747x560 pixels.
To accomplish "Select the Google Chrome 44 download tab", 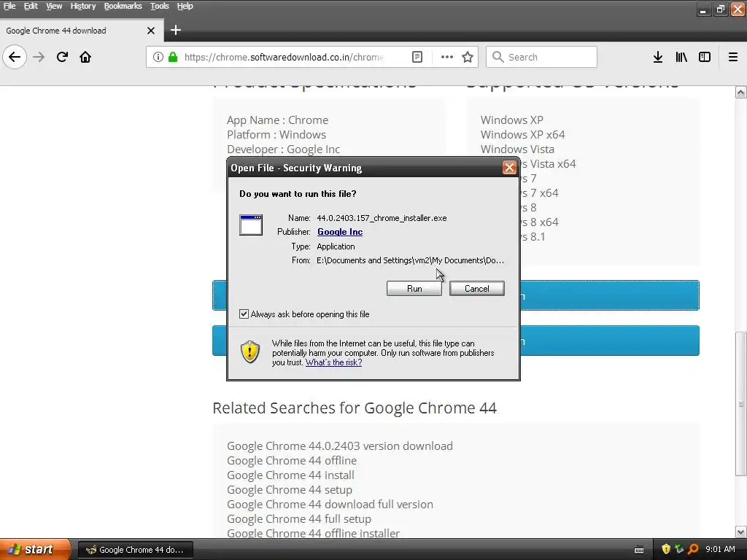I will [81, 31].
